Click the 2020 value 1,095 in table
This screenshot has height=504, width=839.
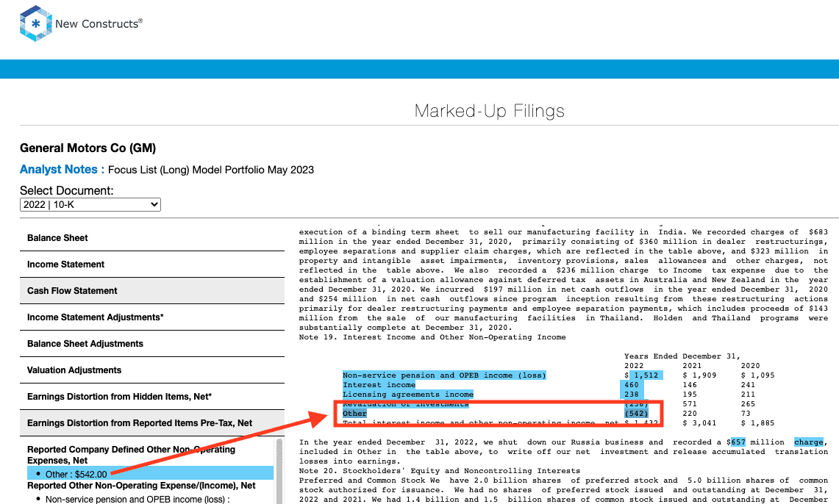click(x=757, y=375)
